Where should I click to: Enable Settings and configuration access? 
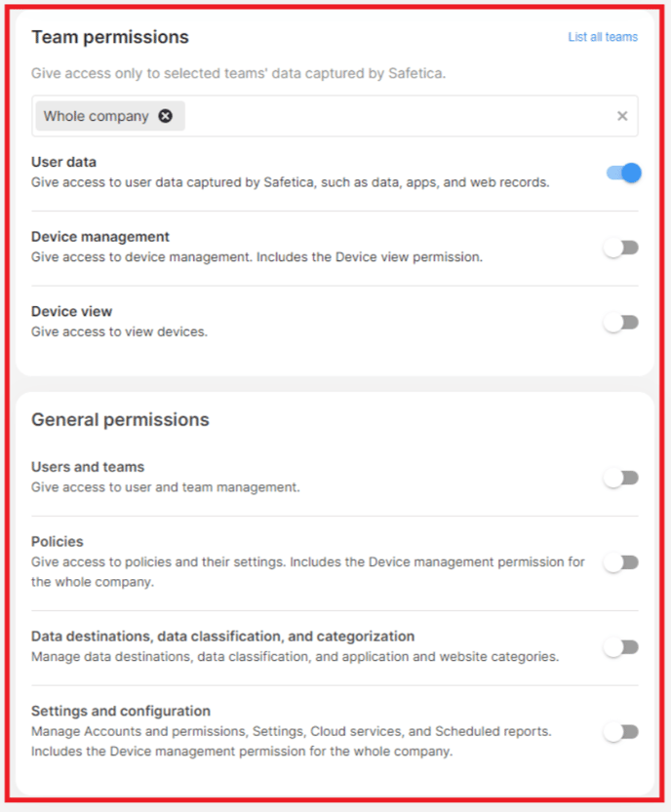pyautogui.click(x=621, y=732)
